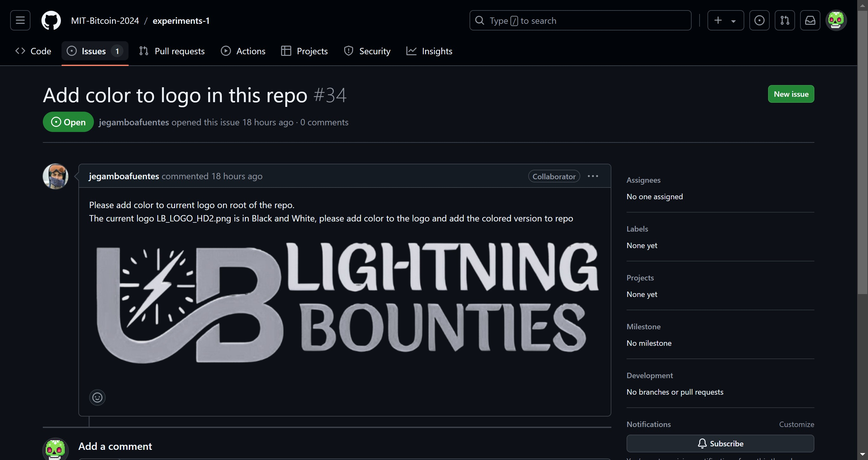Open the user profile avatar menu
This screenshot has height=460, width=868.
(836, 21)
